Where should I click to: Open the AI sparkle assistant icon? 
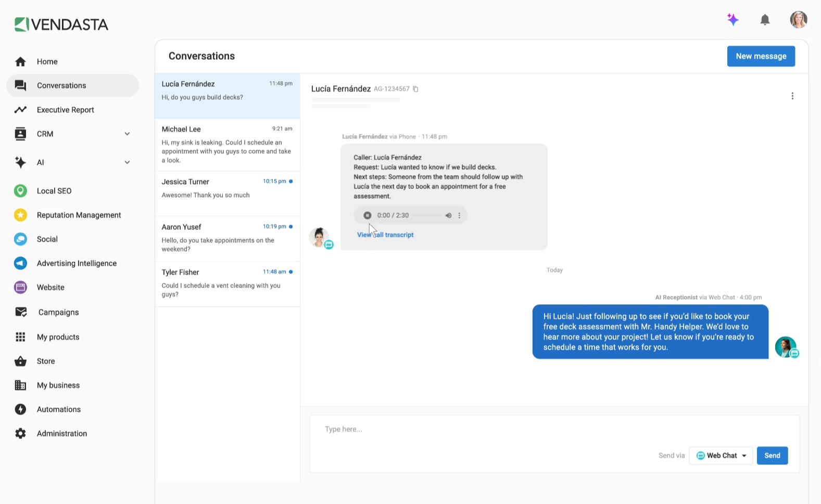(733, 20)
